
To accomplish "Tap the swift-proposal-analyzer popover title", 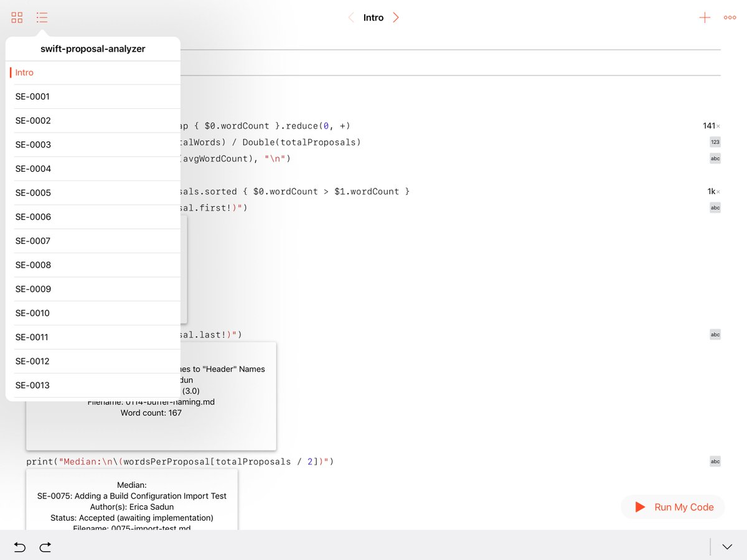I will pyautogui.click(x=93, y=49).
